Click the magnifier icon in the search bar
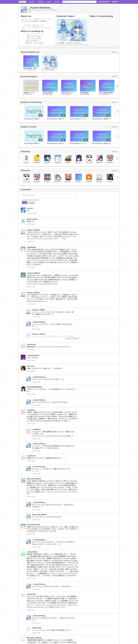This screenshot has width=138, height=644. tap(64, 2)
